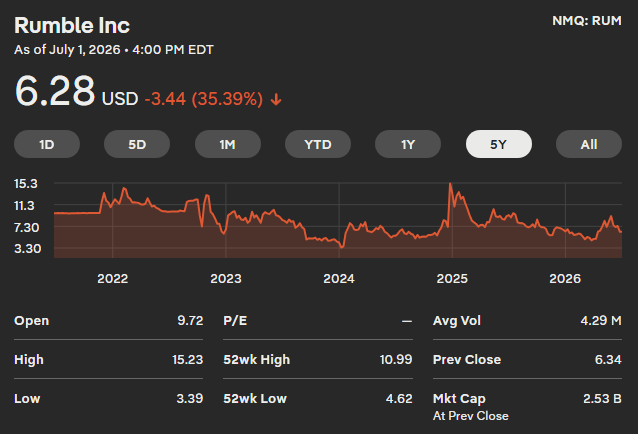Click the 15.3 y-axis label
Viewport: 638px width, 434px height.
[26, 184]
